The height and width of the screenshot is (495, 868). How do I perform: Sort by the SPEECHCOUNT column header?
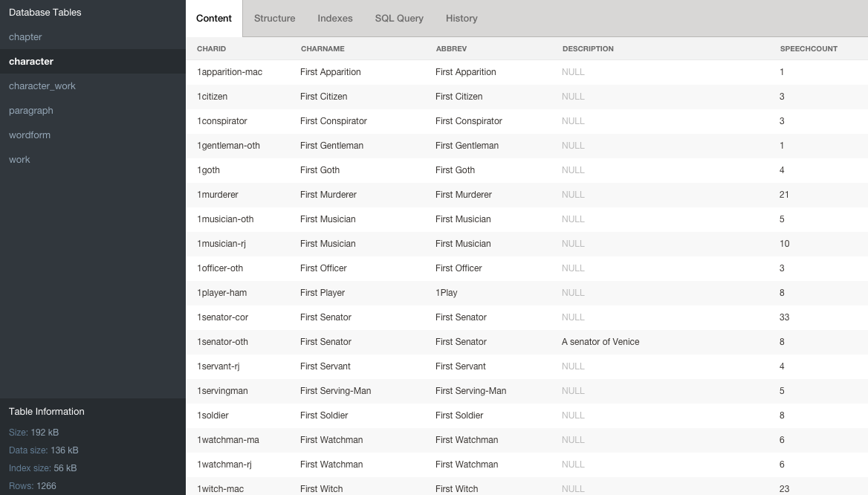tap(809, 49)
